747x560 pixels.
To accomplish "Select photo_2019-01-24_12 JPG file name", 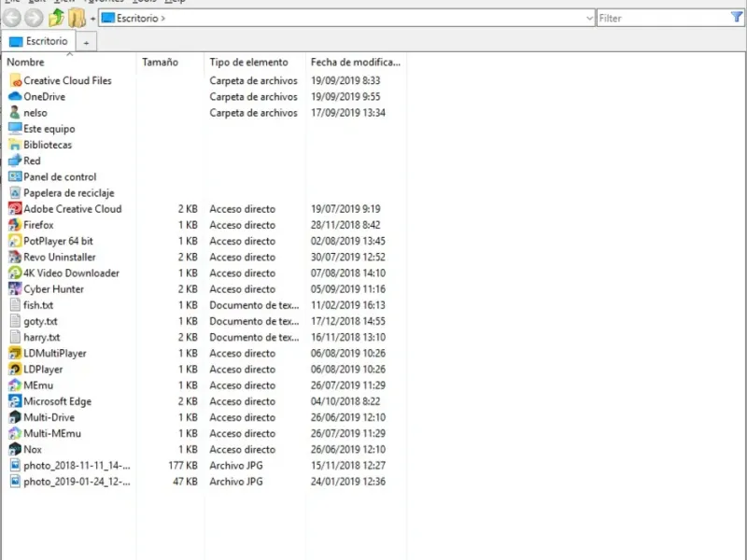I will pos(77,482).
